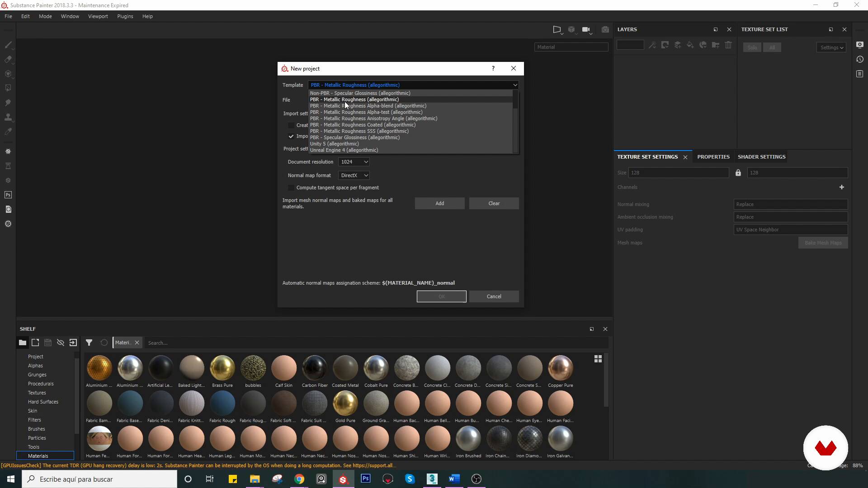Pick the Carbon Fiber material swatch

[314, 367]
